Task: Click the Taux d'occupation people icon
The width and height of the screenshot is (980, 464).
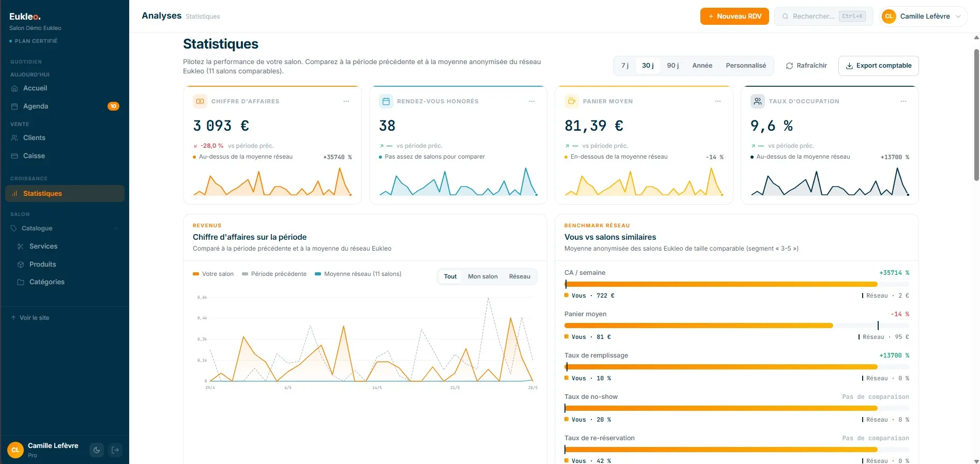Action: click(757, 101)
